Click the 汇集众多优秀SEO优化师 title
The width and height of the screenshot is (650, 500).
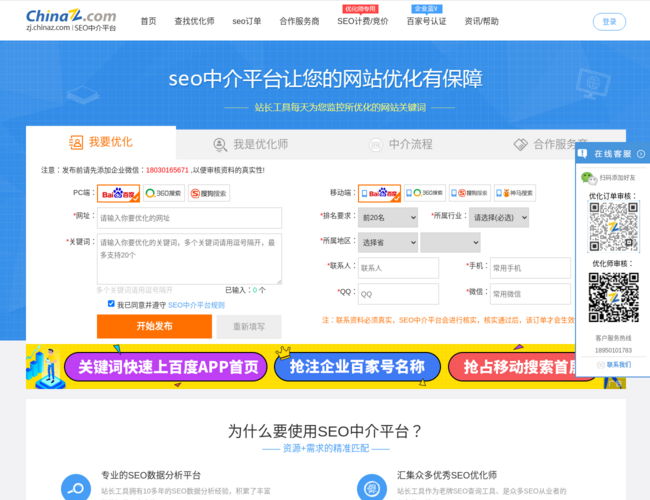tap(447, 475)
